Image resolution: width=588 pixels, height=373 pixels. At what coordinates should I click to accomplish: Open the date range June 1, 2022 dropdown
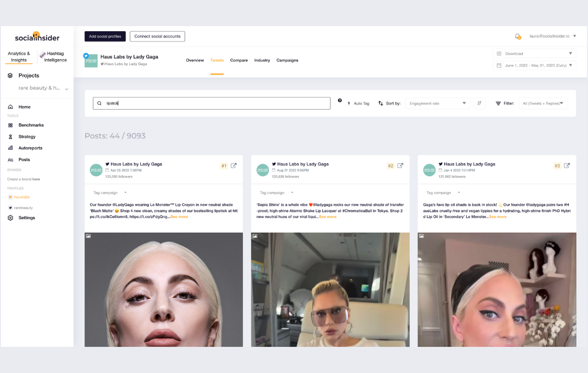[x=534, y=65]
